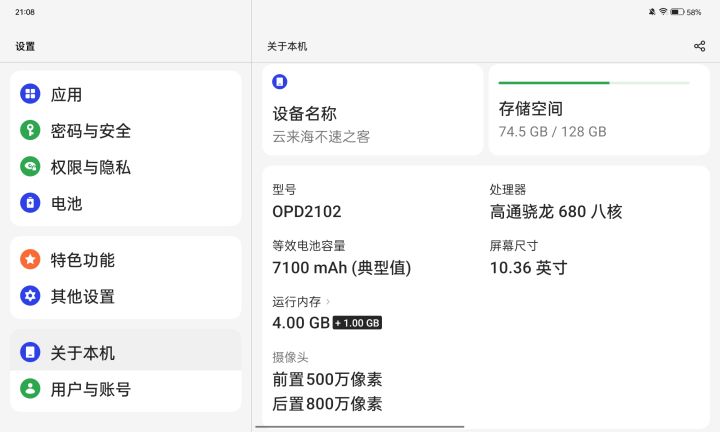Expand 运行内存 details via its chevron
Image resolution: width=720 pixels, height=432 pixels.
tap(328, 301)
